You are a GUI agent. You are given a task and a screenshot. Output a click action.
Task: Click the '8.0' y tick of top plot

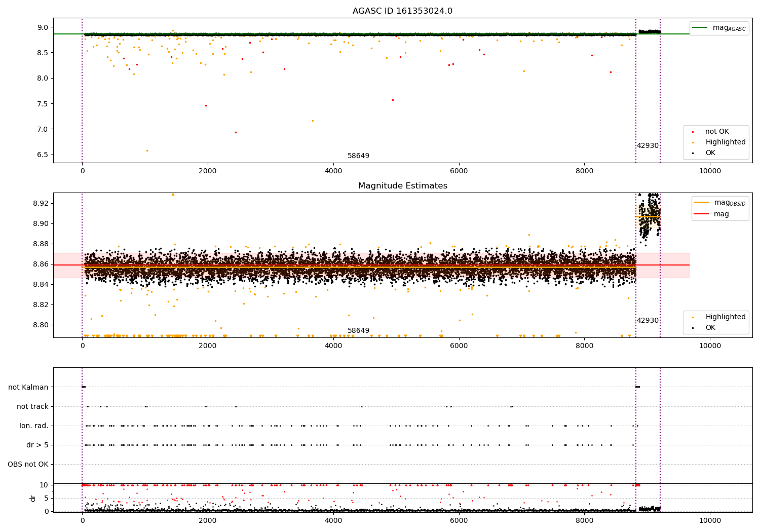tap(43, 78)
